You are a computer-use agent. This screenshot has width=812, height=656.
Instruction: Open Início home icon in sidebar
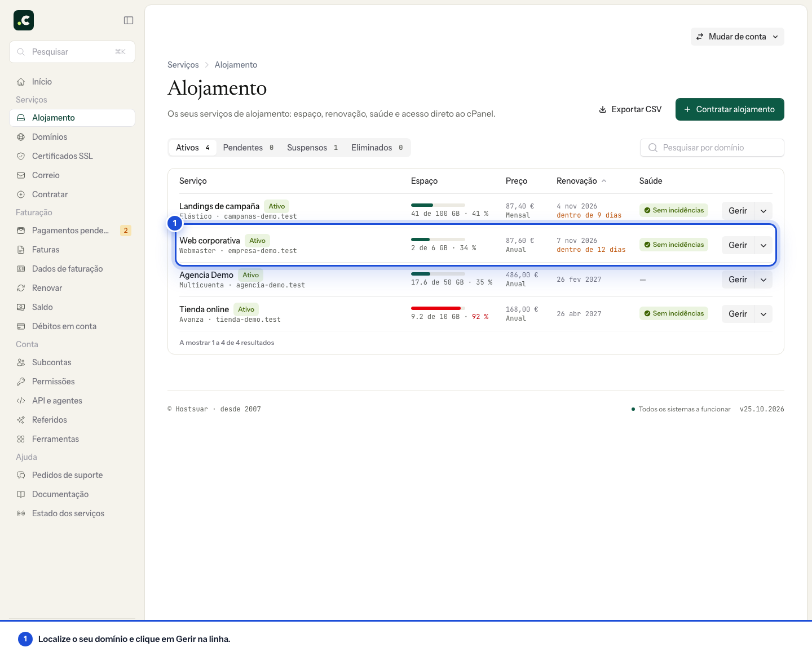pyautogui.click(x=21, y=82)
